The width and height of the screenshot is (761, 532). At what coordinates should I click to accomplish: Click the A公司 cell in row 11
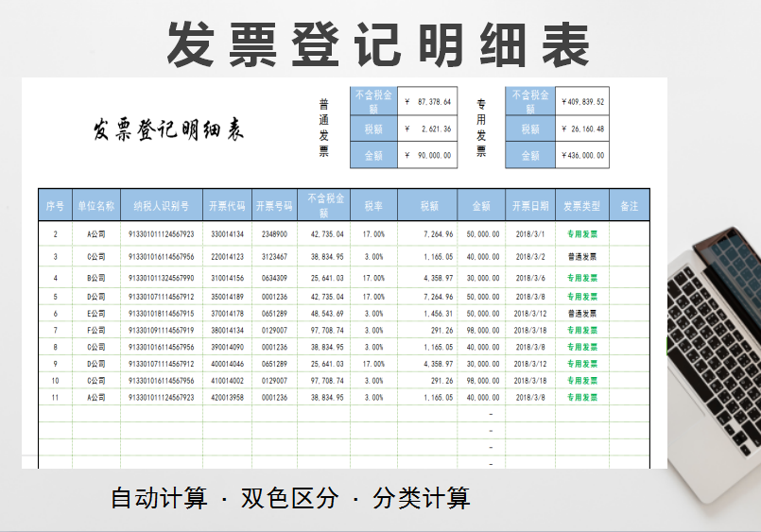(x=96, y=397)
